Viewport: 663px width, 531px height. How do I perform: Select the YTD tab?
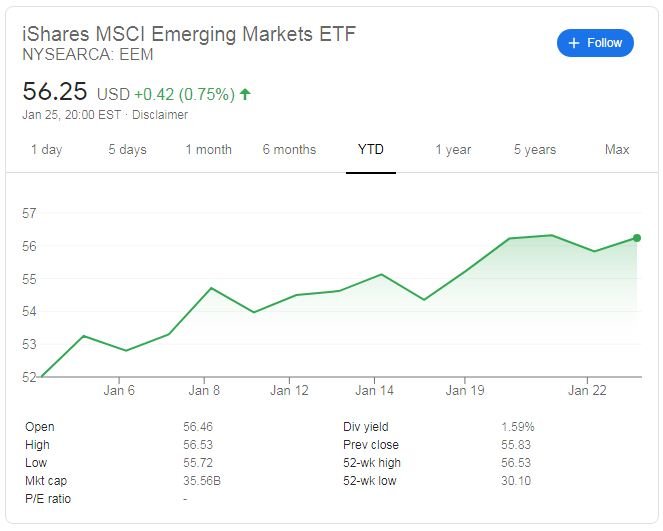pos(371,150)
